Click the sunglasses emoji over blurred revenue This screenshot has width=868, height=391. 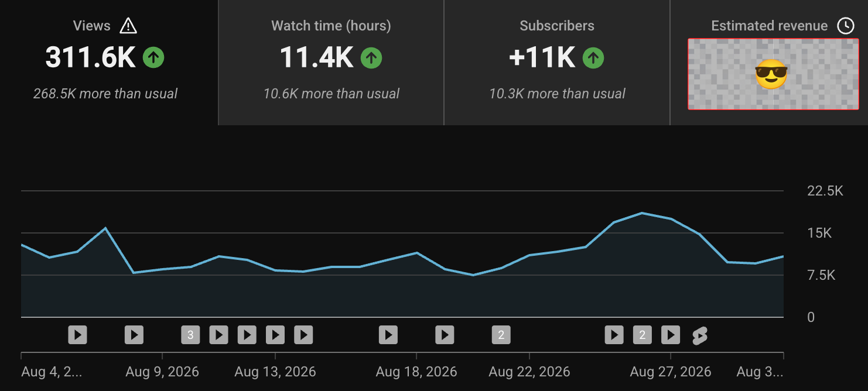pyautogui.click(x=771, y=75)
